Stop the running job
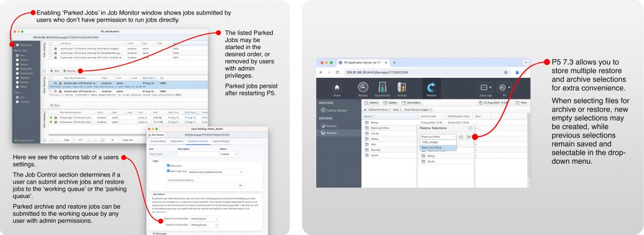The image size is (644, 235). [x=54, y=105]
